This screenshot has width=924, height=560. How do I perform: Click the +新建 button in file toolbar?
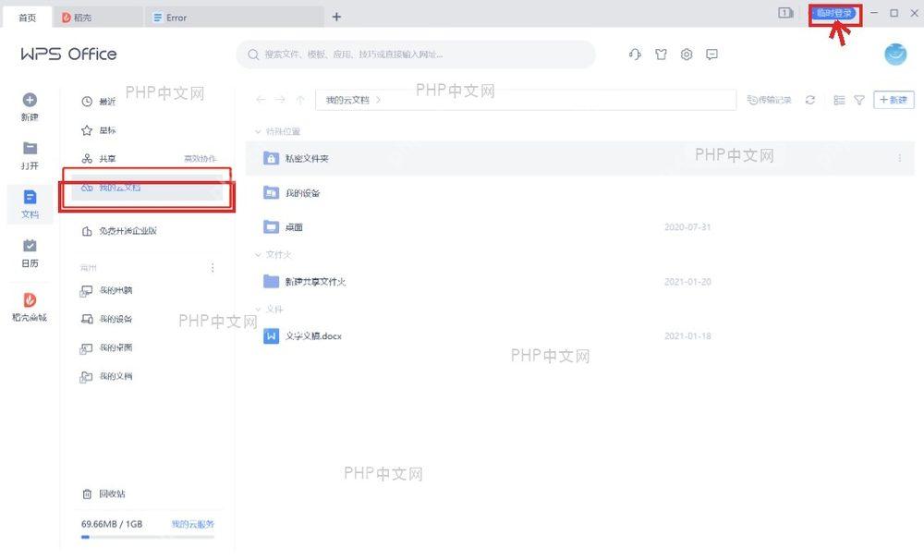click(x=894, y=100)
